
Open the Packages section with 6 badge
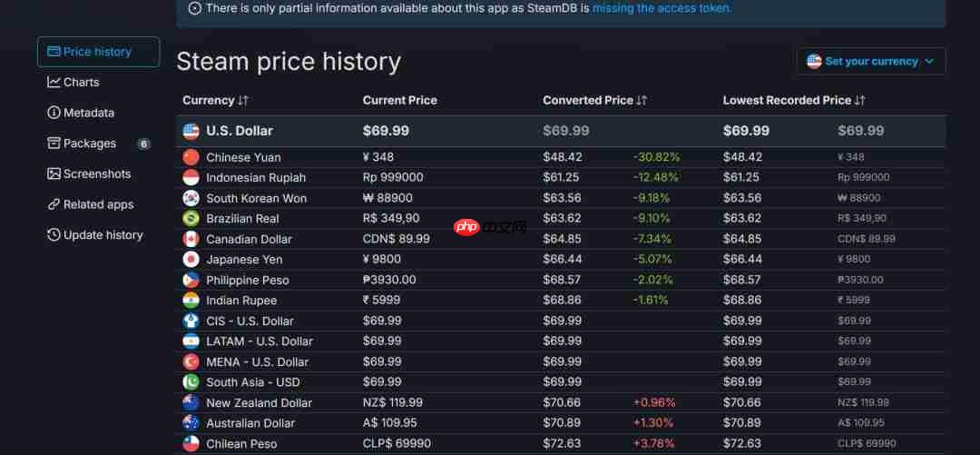pyautogui.click(x=90, y=143)
